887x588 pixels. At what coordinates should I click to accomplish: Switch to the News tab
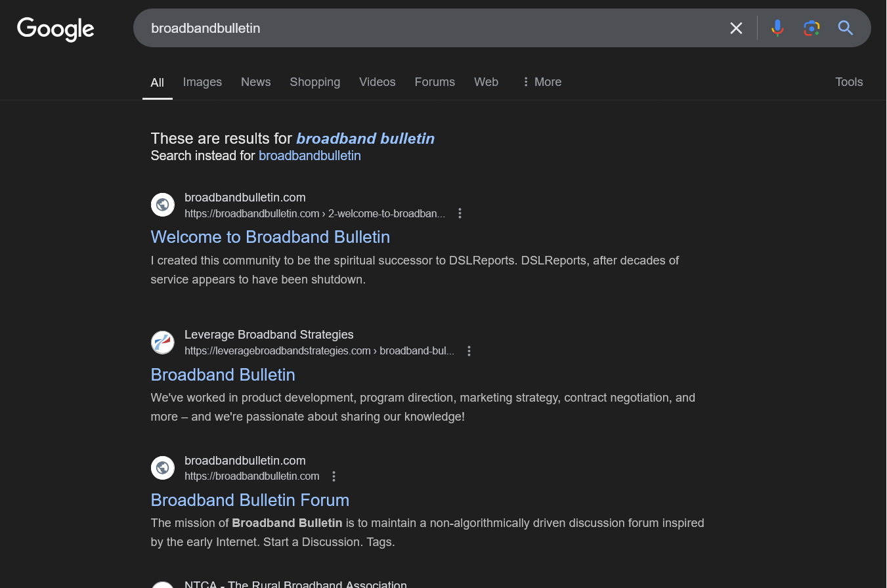click(256, 82)
